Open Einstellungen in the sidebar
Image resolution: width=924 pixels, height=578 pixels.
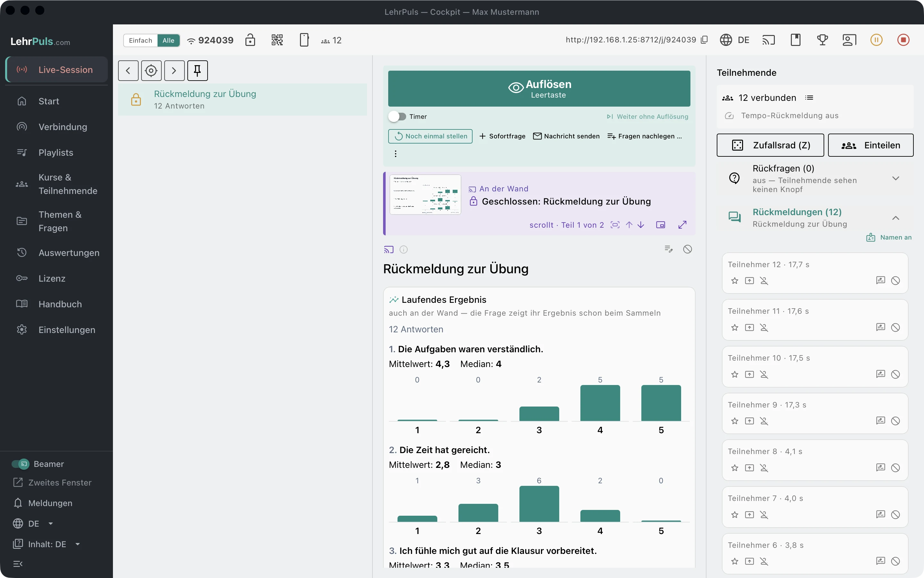click(x=56, y=330)
